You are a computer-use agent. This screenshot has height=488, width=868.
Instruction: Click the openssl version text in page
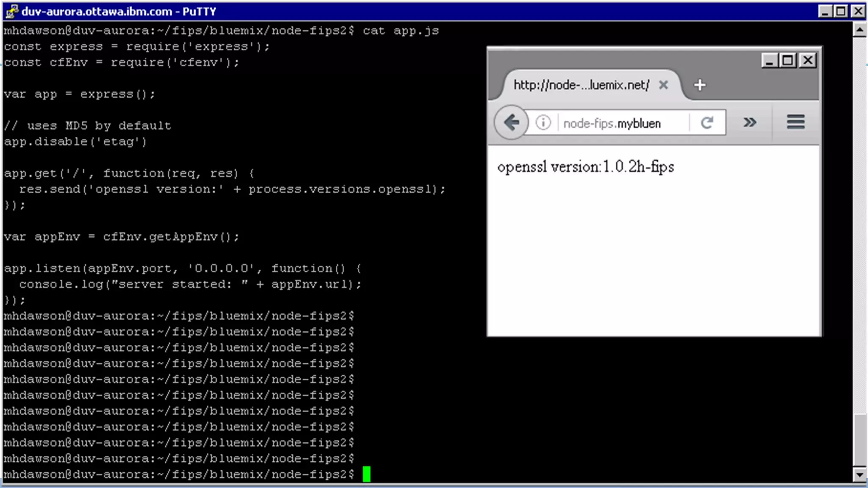(x=585, y=167)
